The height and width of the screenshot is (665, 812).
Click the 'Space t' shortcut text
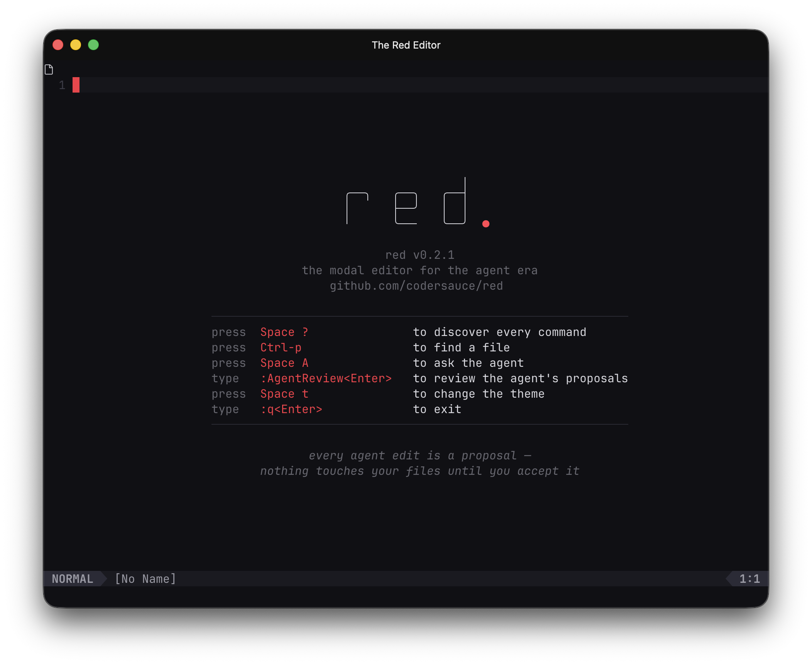tap(284, 394)
